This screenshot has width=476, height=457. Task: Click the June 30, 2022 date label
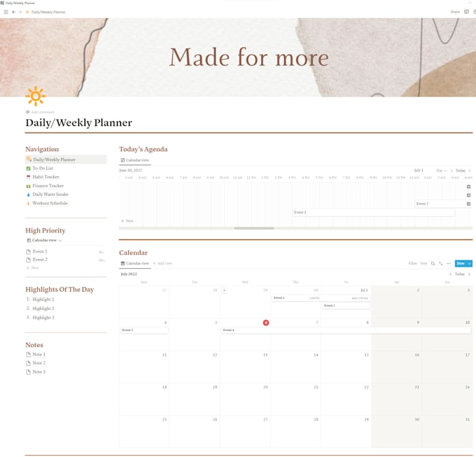coord(130,171)
